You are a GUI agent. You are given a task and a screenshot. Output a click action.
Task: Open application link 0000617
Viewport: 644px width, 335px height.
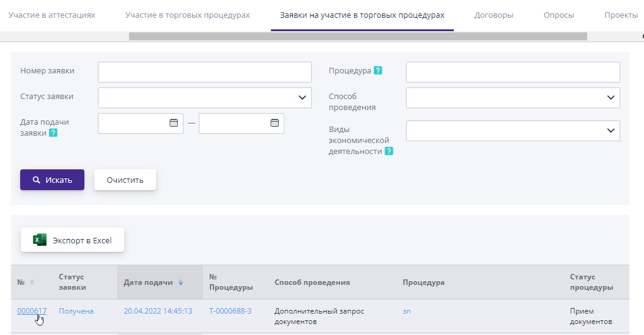[32, 311]
